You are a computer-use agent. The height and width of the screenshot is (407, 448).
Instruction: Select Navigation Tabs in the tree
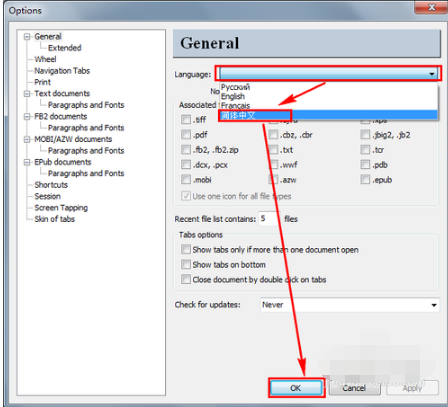(62, 71)
